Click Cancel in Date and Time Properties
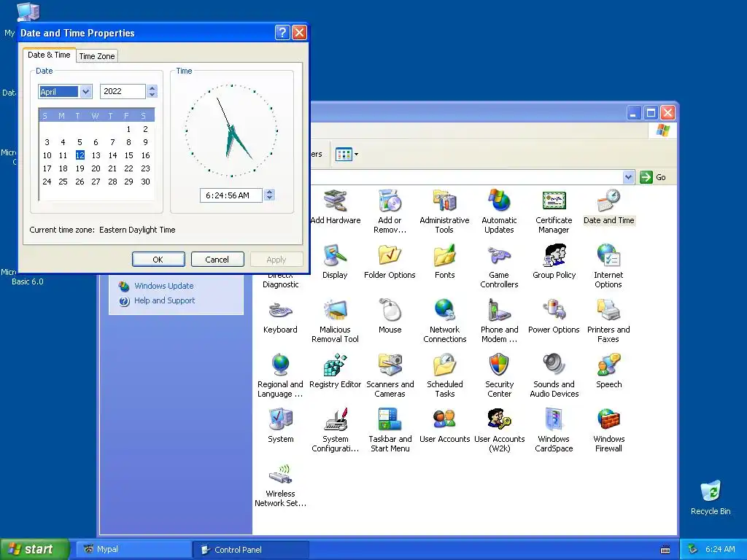 217,260
